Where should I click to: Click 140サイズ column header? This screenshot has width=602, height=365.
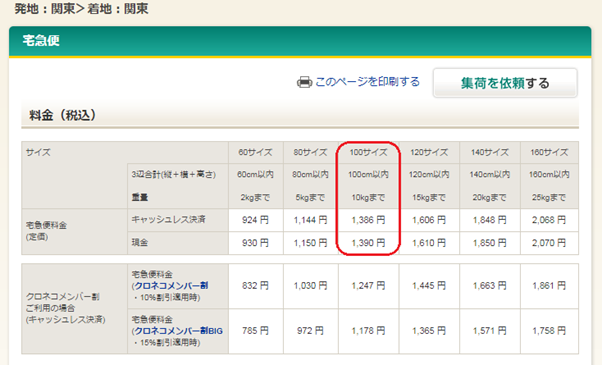point(490,152)
